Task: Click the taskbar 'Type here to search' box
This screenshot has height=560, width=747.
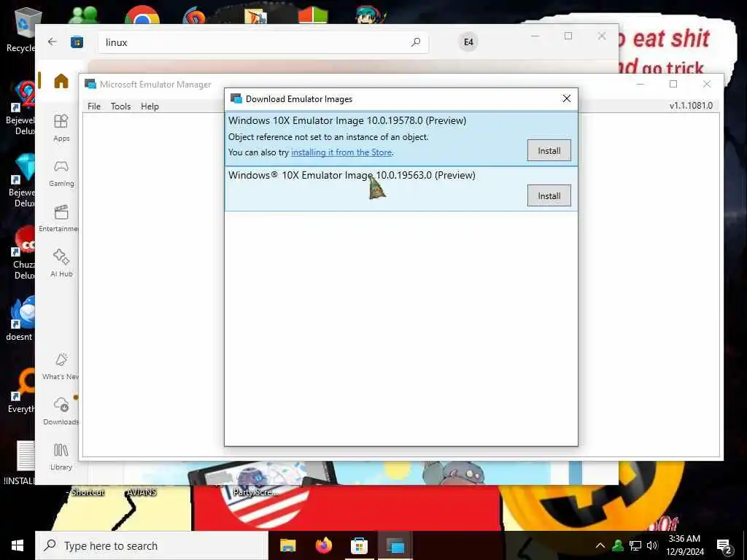Action: coord(152,545)
